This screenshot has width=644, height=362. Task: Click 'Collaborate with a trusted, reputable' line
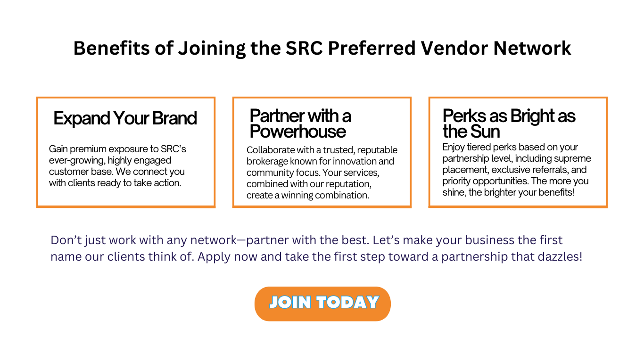322,150
